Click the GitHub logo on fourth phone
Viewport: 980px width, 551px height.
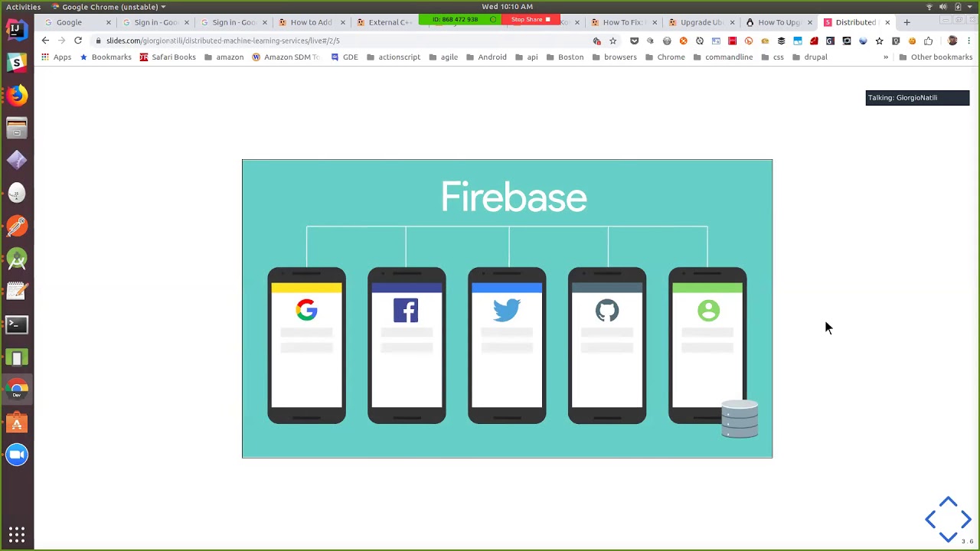point(607,310)
